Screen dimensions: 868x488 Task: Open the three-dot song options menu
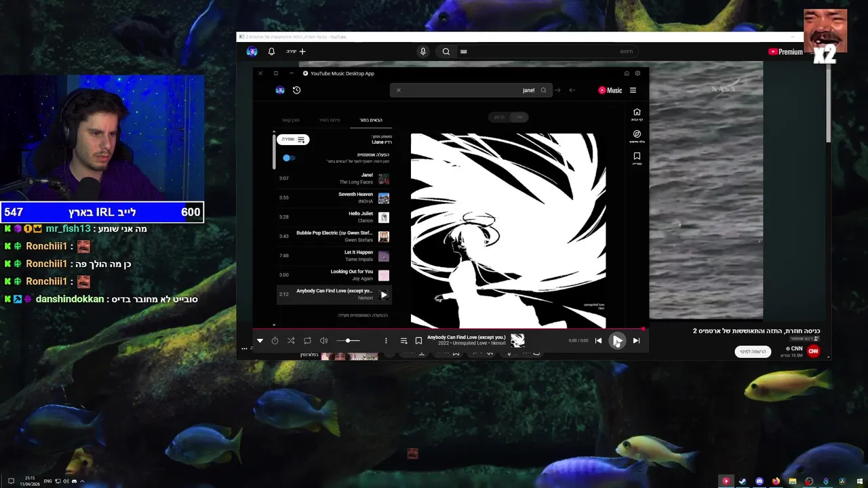(386, 341)
